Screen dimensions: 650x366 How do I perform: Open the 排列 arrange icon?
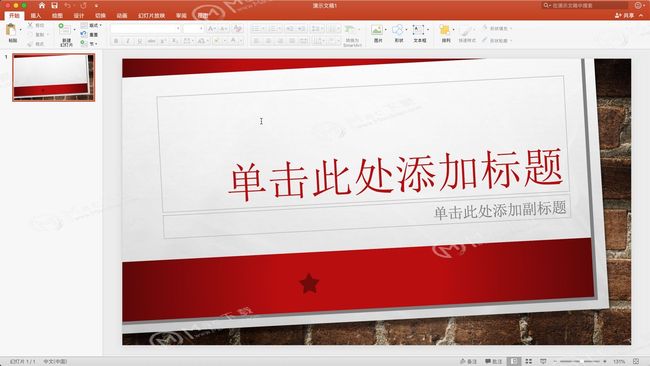tap(445, 30)
